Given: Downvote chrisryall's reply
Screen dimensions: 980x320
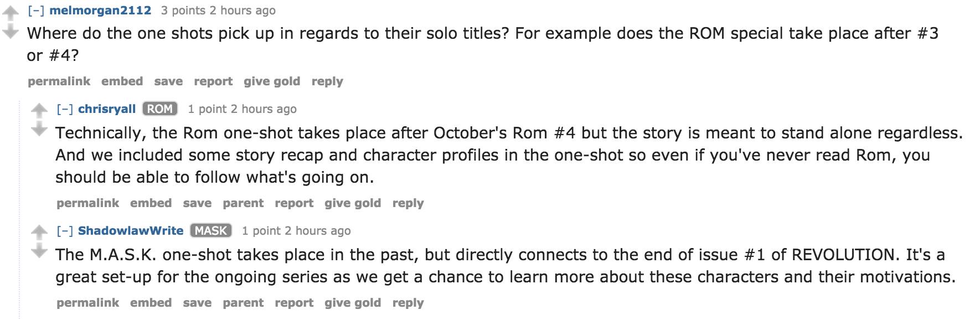Looking at the screenshot, I should tap(39, 130).
